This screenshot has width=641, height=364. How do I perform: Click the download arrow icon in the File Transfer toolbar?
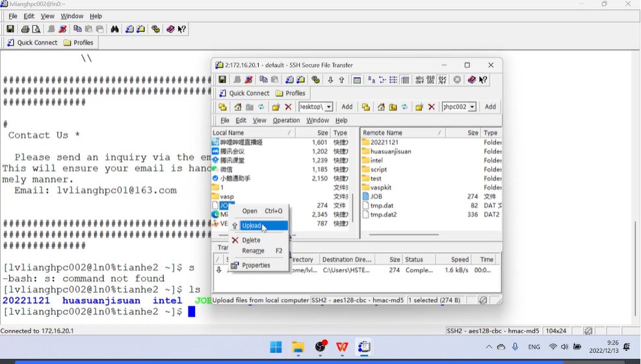(330, 80)
